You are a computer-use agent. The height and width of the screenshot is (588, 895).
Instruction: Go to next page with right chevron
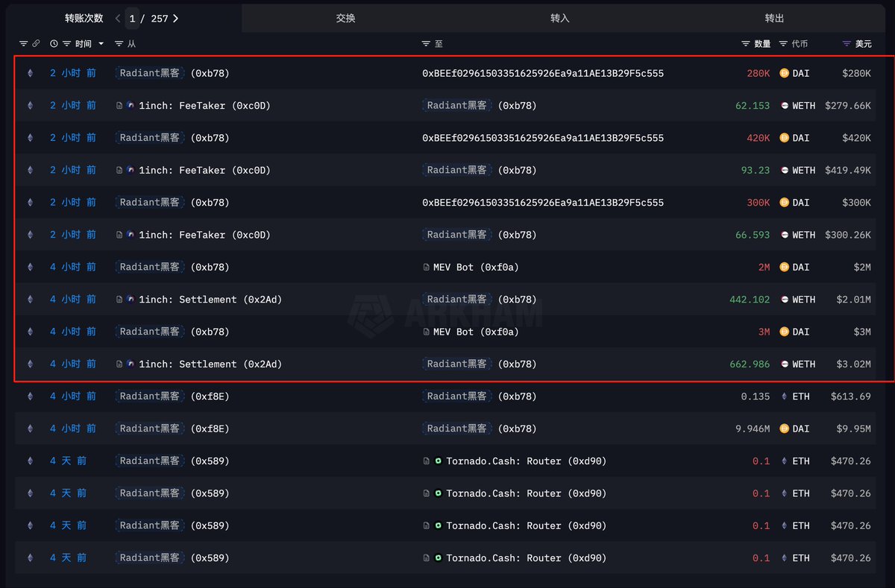(175, 18)
